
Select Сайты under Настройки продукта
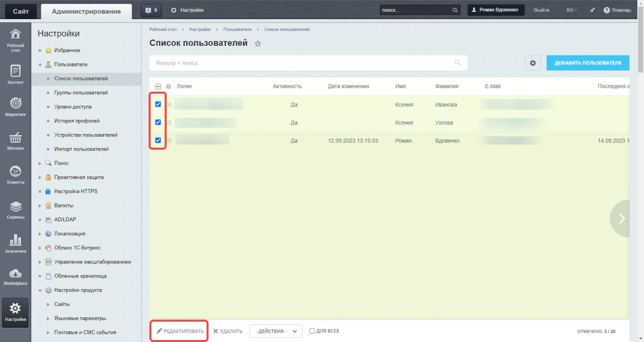(62, 304)
